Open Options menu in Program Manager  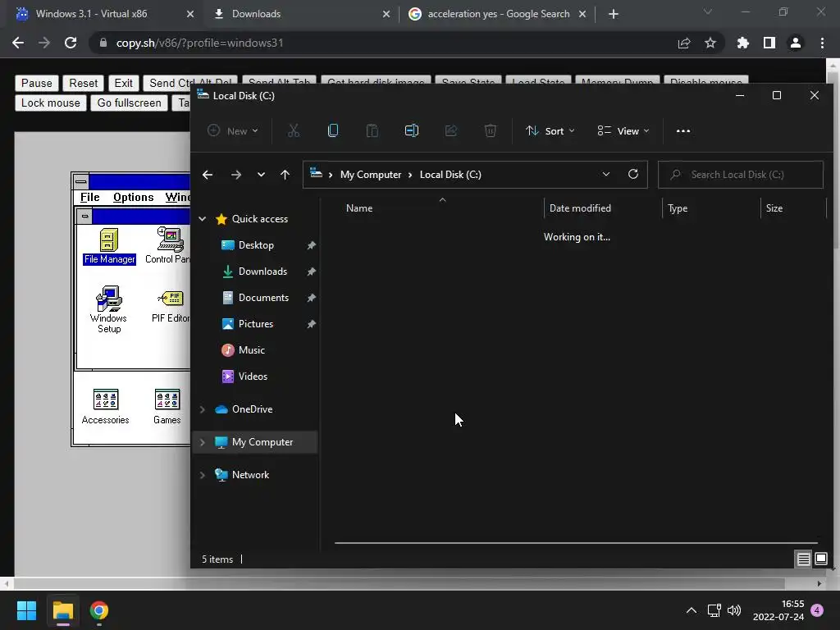(134, 197)
